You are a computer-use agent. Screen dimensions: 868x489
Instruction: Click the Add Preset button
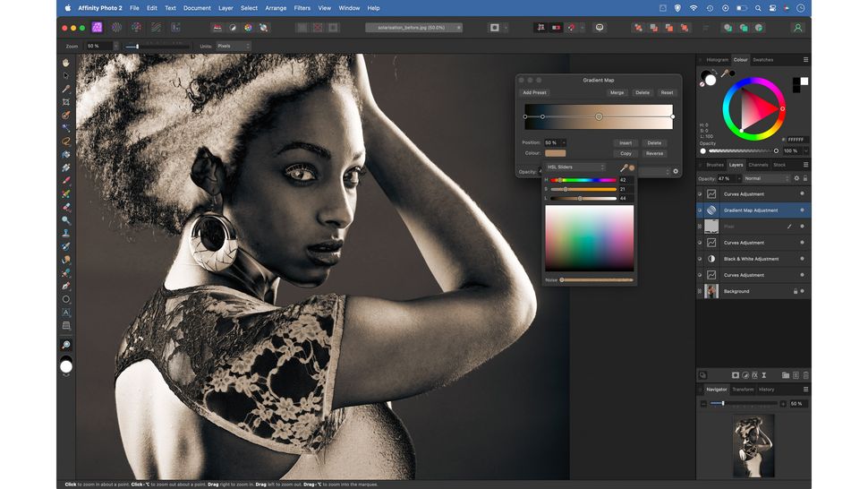pyautogui.click(x=535, y=92)
